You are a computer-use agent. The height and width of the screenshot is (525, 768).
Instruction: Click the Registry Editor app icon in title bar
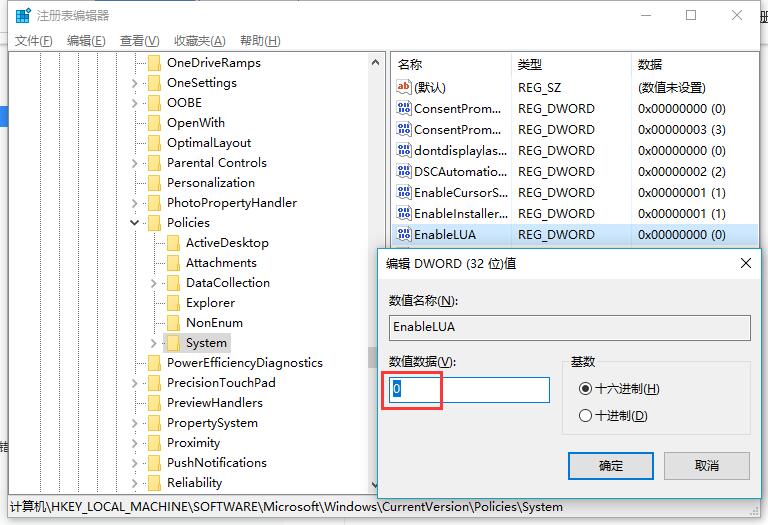pos(23,15)
